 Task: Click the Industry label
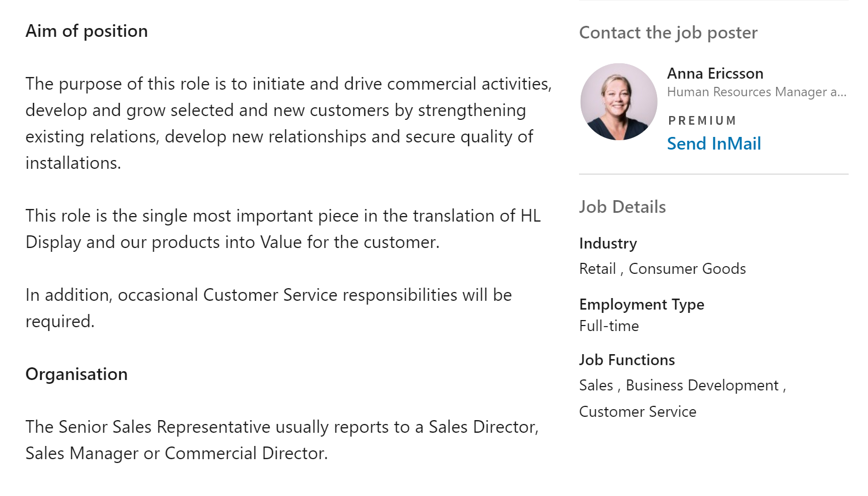tap(608, 243)
